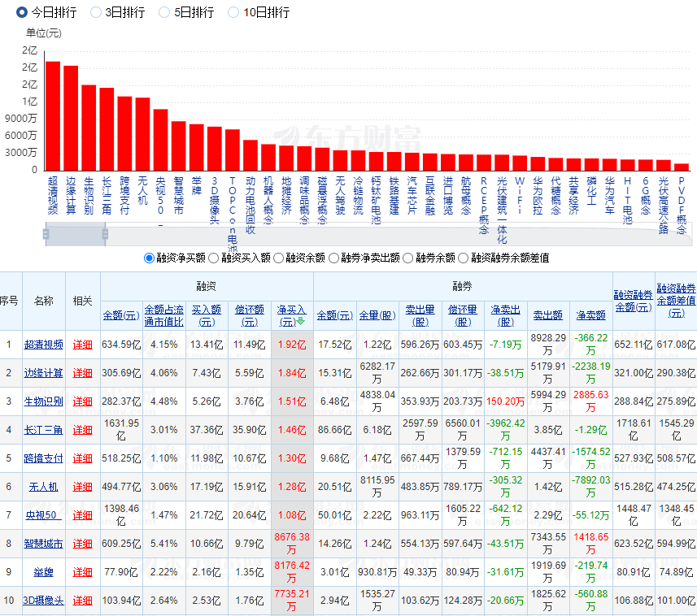Select 融资融券余额差值 chart option

click(464, 258)
